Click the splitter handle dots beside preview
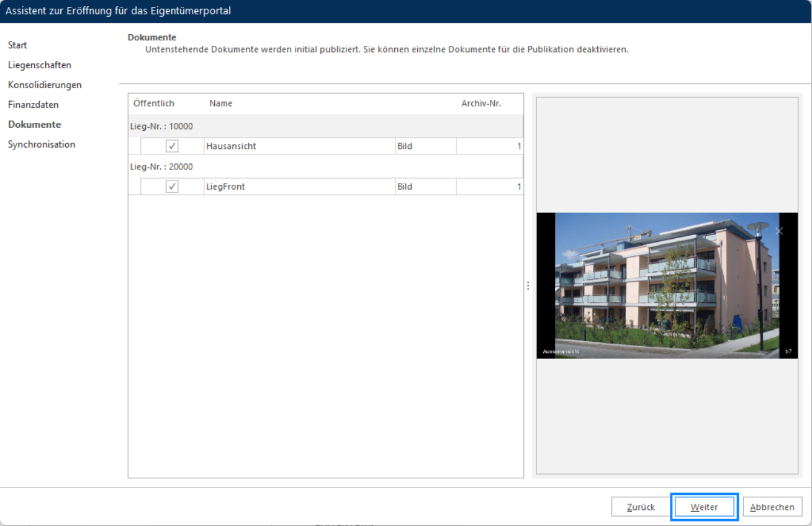This screenshot has height=526, width=812. tap(528, 286)
